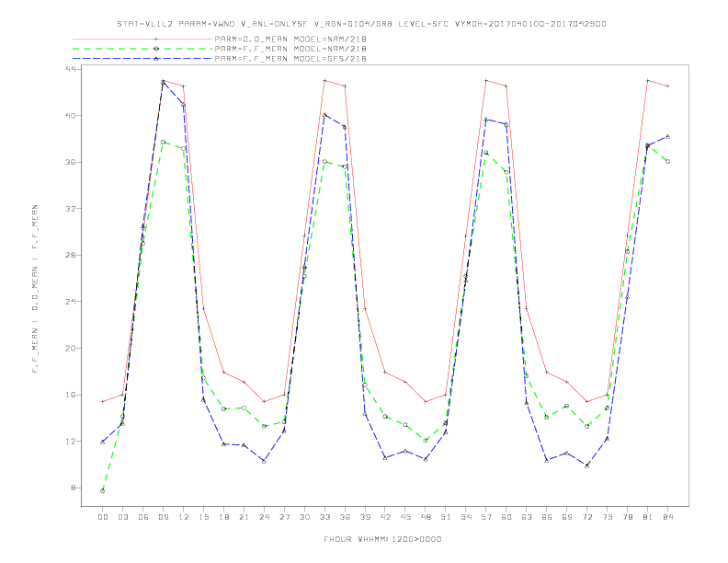Viewport: 728px width, 563px height.
Task: Click the x-axis tick label 84
Action: [x=667, y=517]
